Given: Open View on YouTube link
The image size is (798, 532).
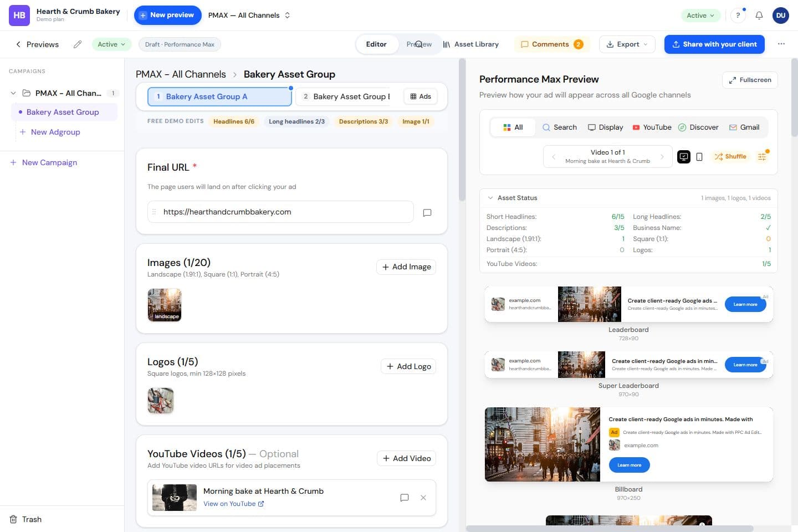Looking at the screenshot, I should point(233,504).
